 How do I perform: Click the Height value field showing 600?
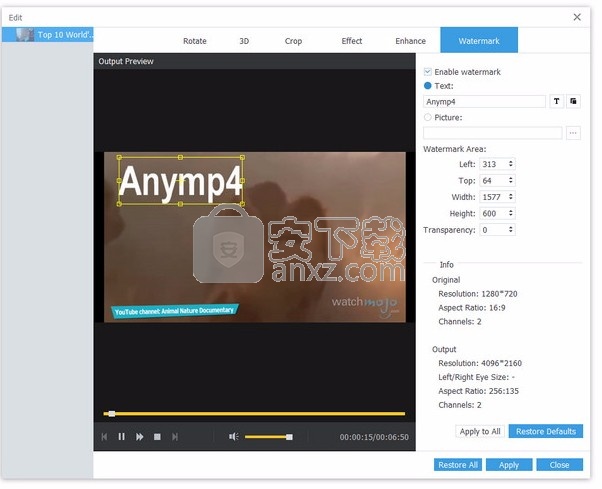pyautogui.click(x=493, y=213)
